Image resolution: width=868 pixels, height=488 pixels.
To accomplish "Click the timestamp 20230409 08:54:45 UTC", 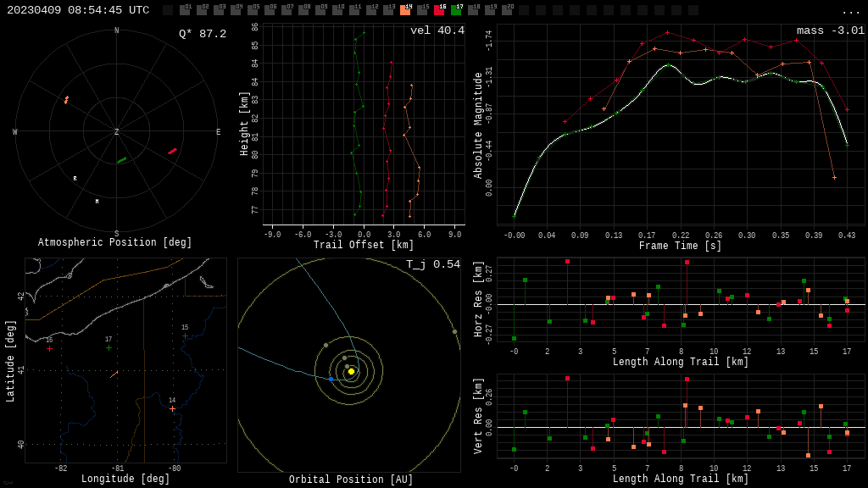I will click(78, 10).
